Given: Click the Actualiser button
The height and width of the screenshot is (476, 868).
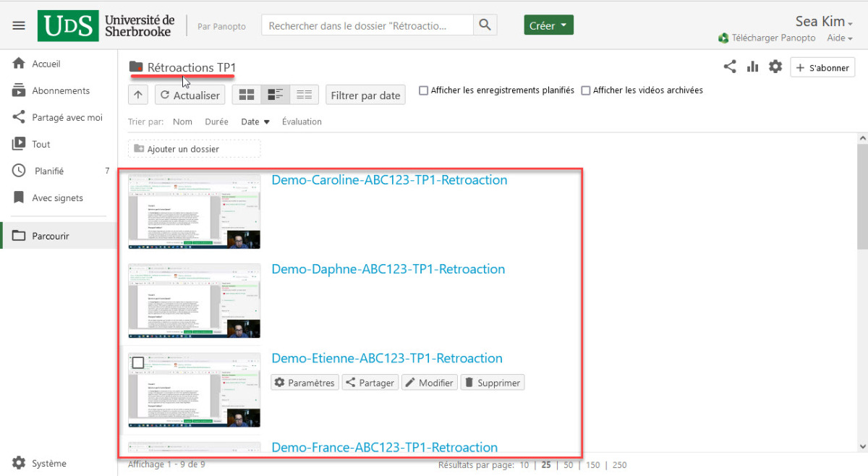Looking at the screenshot, I should tap(190, 95).
